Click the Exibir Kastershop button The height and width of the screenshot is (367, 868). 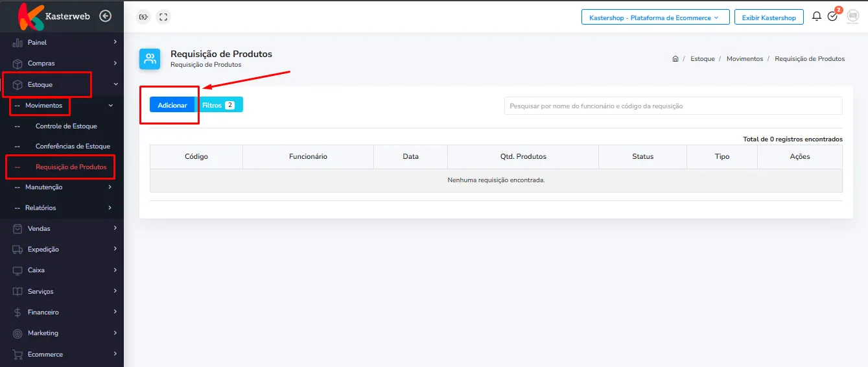pyautogui.click(x=769, y=18)
